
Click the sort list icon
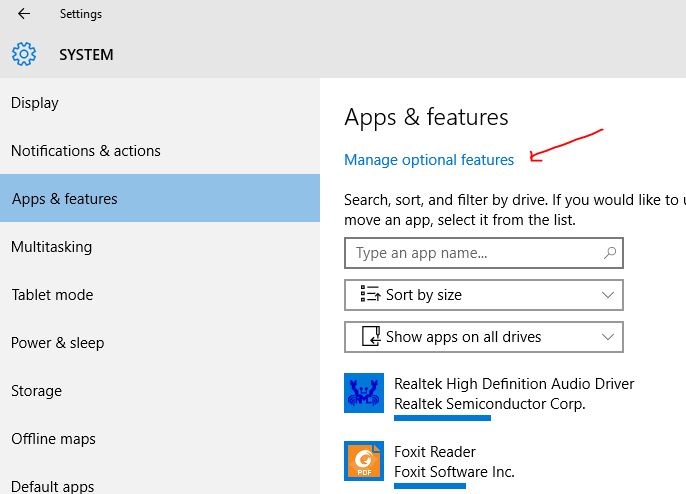pos(370,294)
